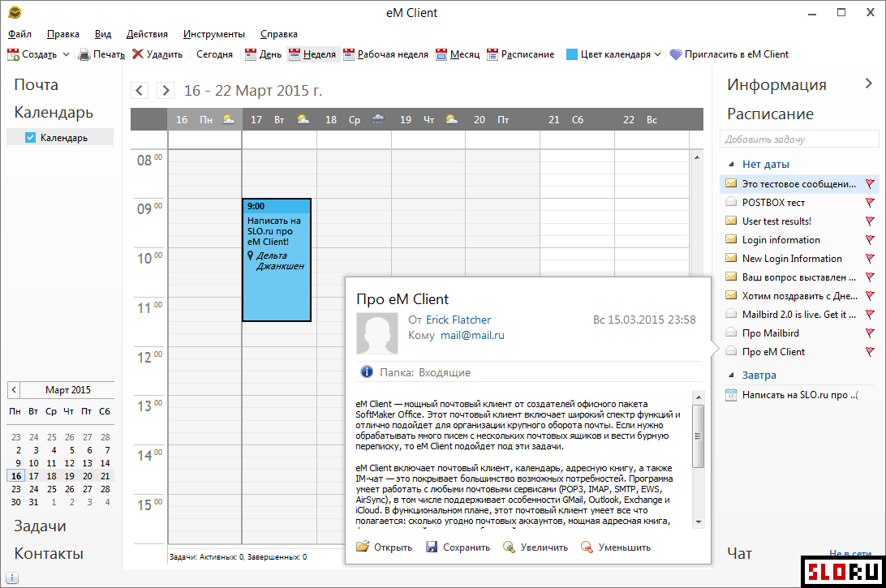Go to previous week arrow
Image resolution: width=886 pixels, height=588 pixels.
(140, 90)
